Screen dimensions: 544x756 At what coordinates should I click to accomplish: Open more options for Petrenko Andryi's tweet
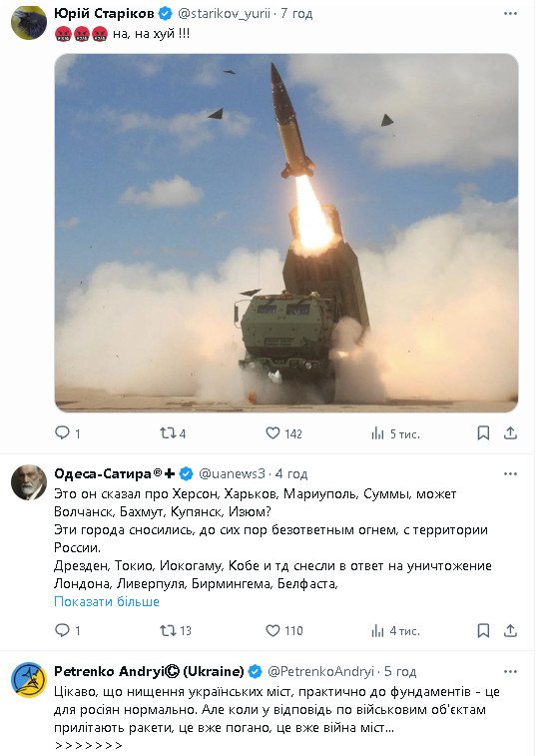[510, 672]
